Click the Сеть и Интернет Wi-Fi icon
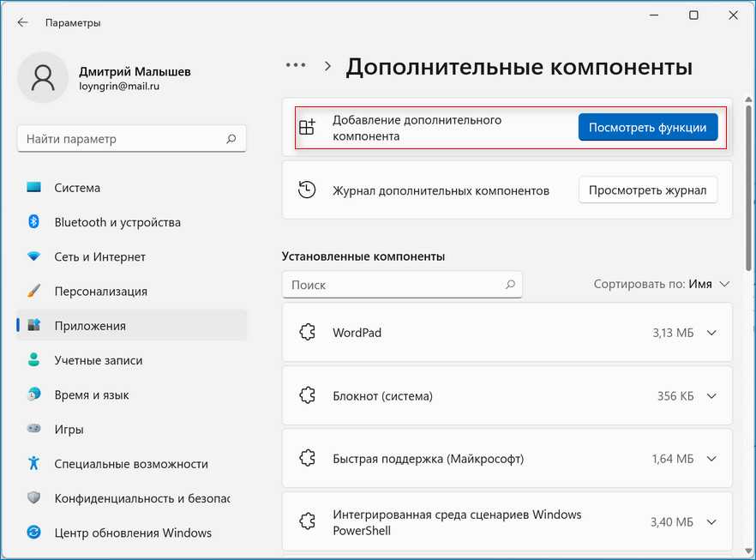The image size is (756, 560). pos(34,257)
